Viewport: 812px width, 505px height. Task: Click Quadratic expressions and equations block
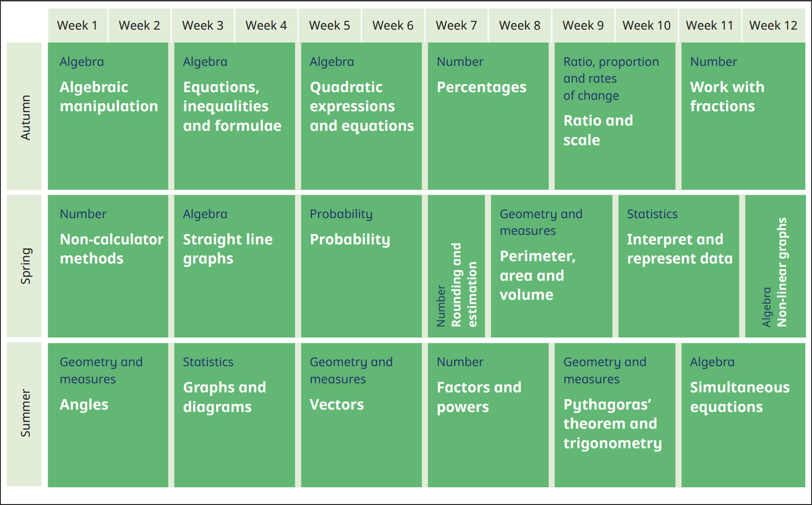(x=361, y=116)
